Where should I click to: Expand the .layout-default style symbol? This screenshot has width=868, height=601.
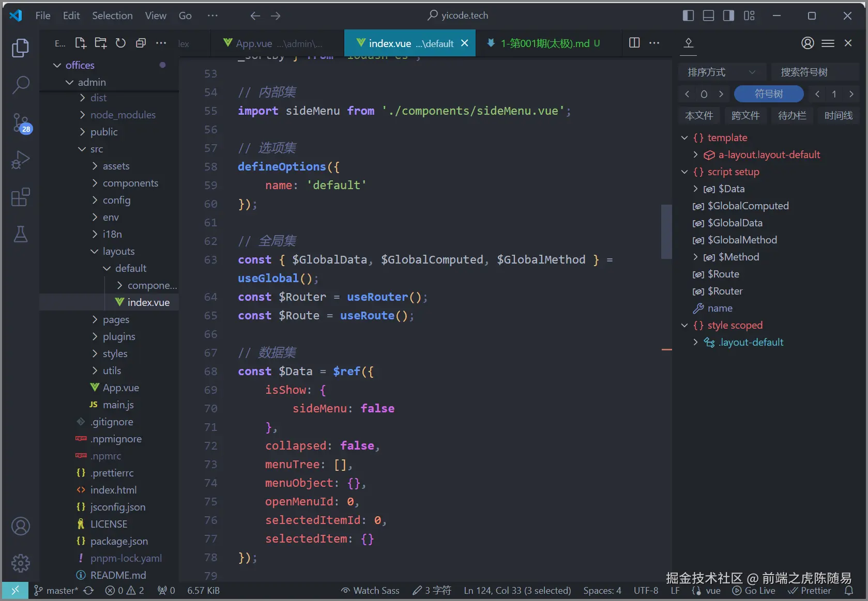[x=695, y=342]
